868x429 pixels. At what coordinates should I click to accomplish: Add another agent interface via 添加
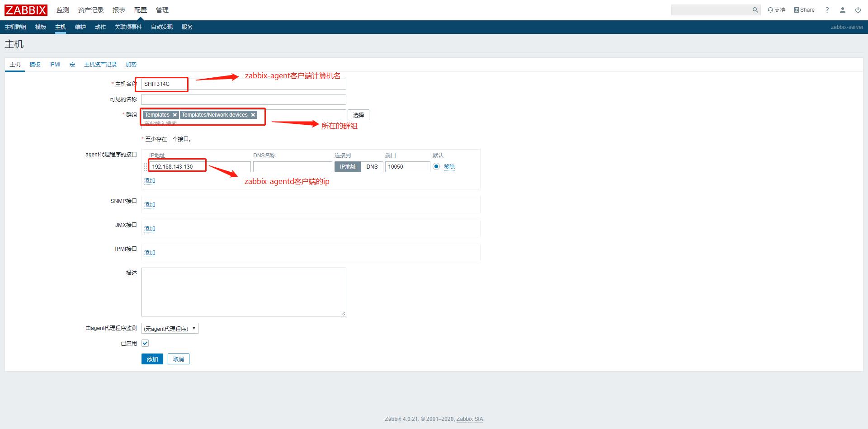pyautogui.click(x=150, y=181)
